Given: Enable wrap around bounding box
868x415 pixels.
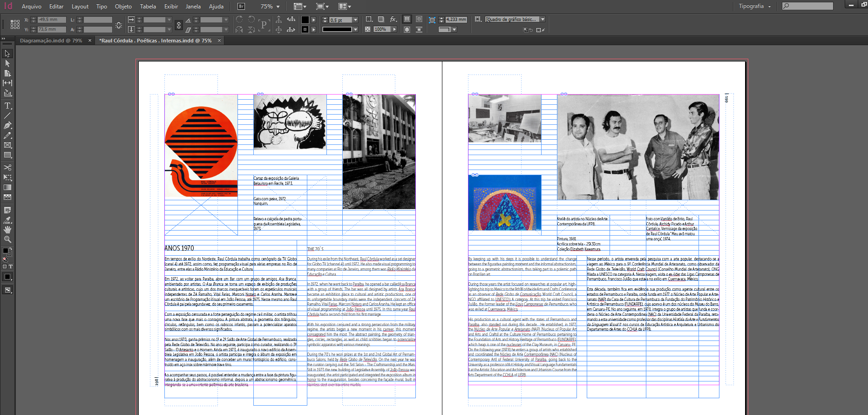Looking at the screenshot, I should tap(419, 19).
